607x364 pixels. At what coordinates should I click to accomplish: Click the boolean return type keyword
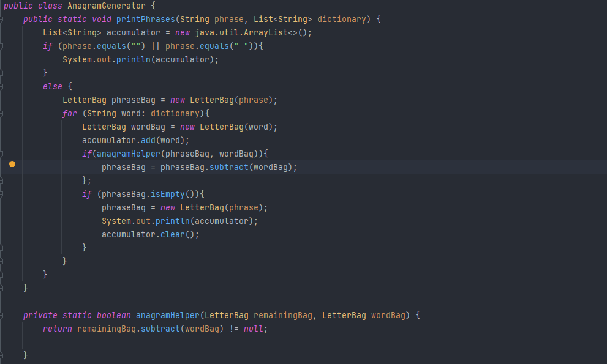tap(113, 315)
